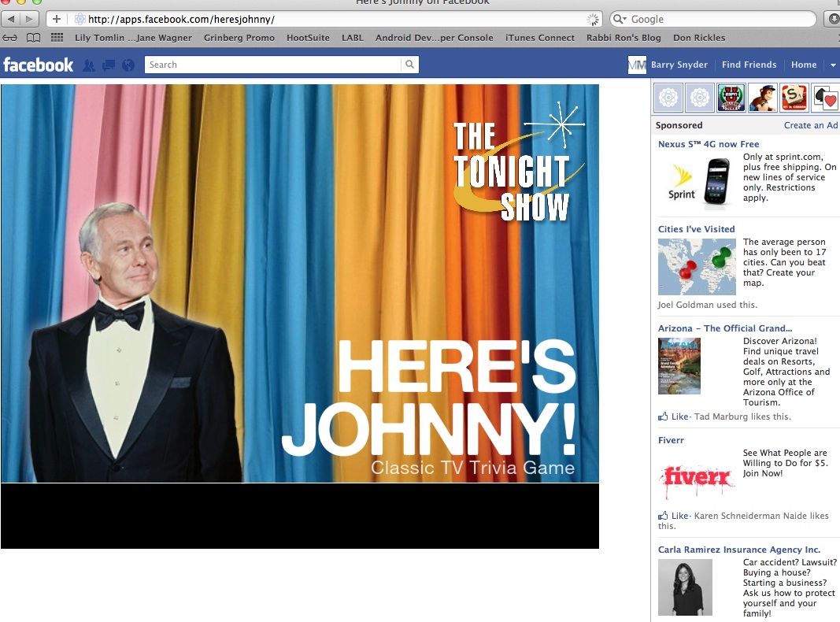The image size is (840, 622).
Task: Open Facebook friend requests icon
Action: click(89, 65)
